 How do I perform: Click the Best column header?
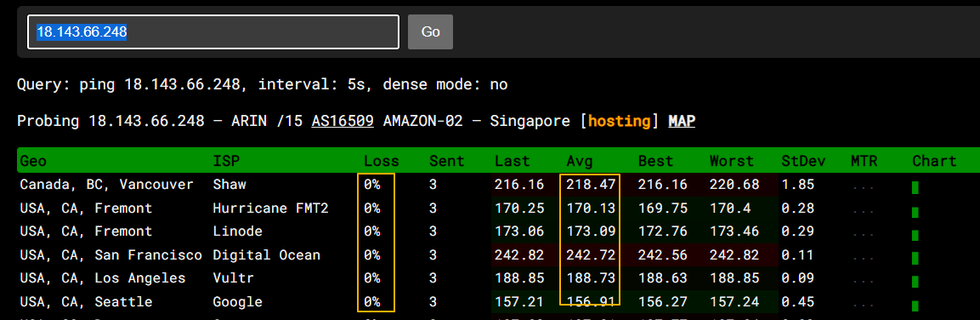click(655, 161)
